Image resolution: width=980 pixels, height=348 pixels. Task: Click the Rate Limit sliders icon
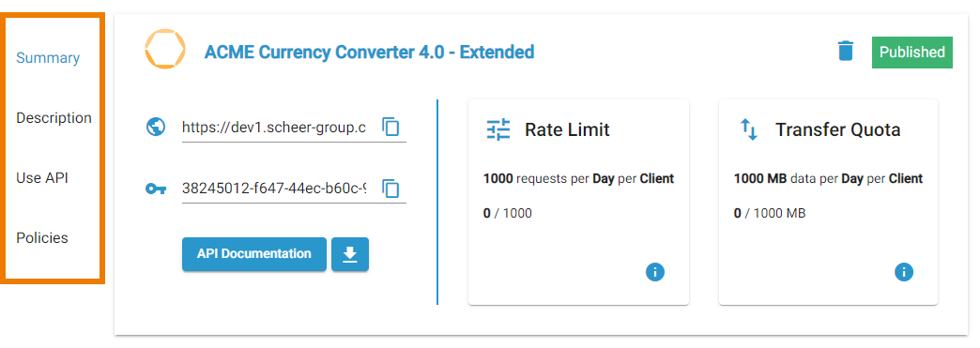point(498,129)
